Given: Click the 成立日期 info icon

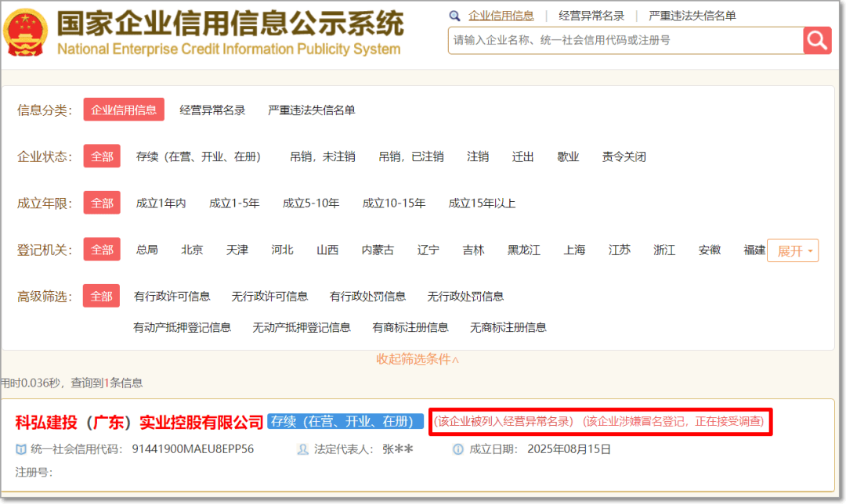Looking at the screenshot, I should [457, 449].
